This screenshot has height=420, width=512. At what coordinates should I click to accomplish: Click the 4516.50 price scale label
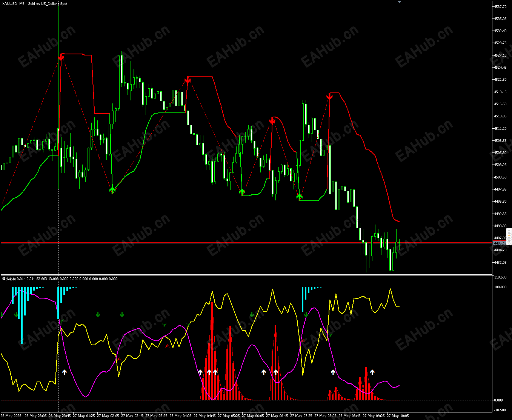click(x=500, y=104)
